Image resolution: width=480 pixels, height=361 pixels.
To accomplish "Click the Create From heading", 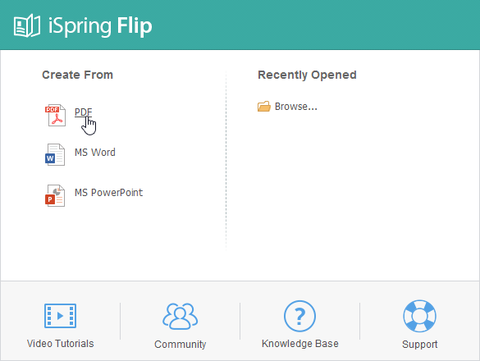I will (x=77, y=75).
